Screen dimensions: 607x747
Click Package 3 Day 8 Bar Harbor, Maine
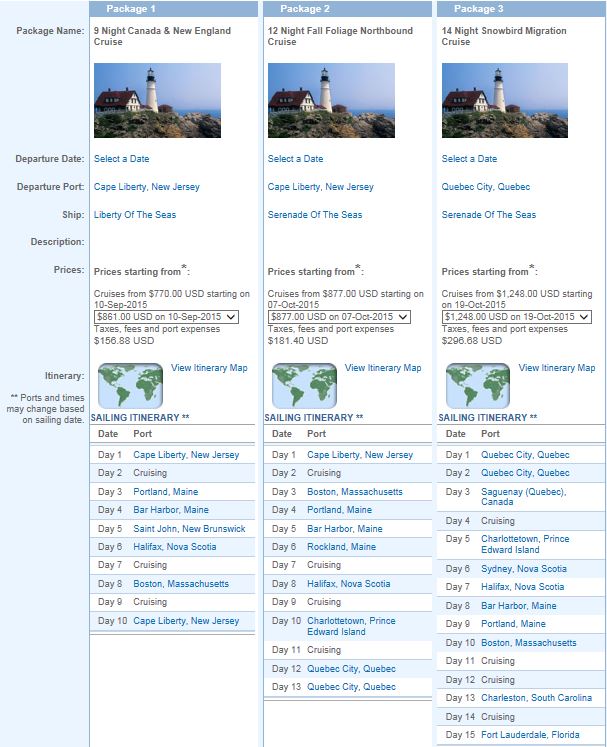point(519,606)
